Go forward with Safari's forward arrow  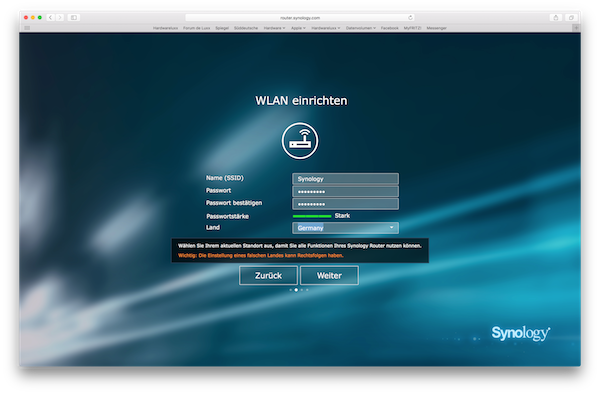coord(60,18)
